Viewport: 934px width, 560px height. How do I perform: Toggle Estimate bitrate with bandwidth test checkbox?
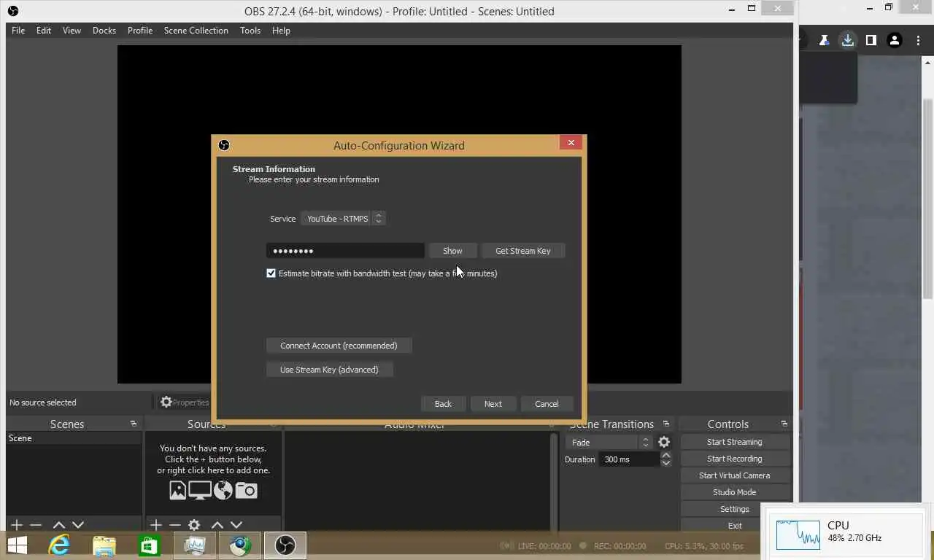pyautogui.click(x=271, y=273)
